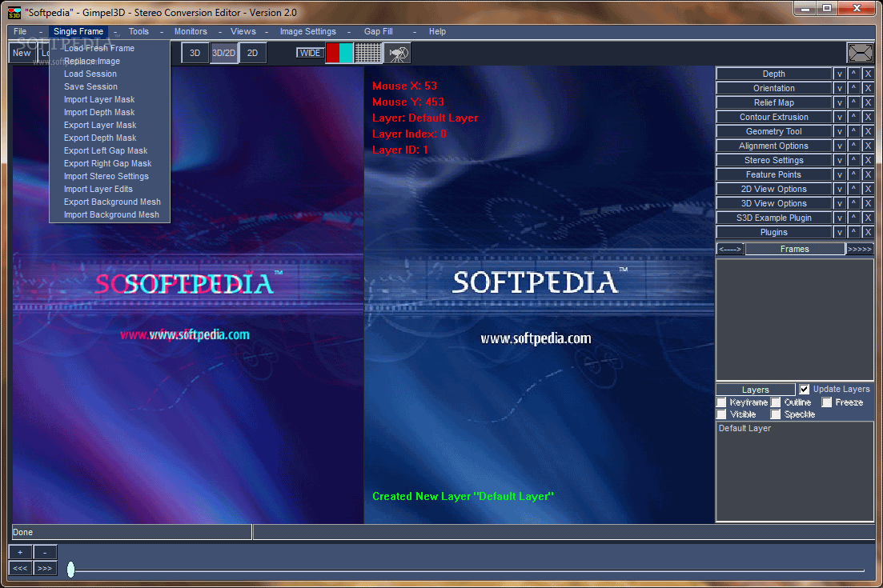Open the Help menu
The height and width of the screenshot is (588, 883).
[x=437, y=31]
